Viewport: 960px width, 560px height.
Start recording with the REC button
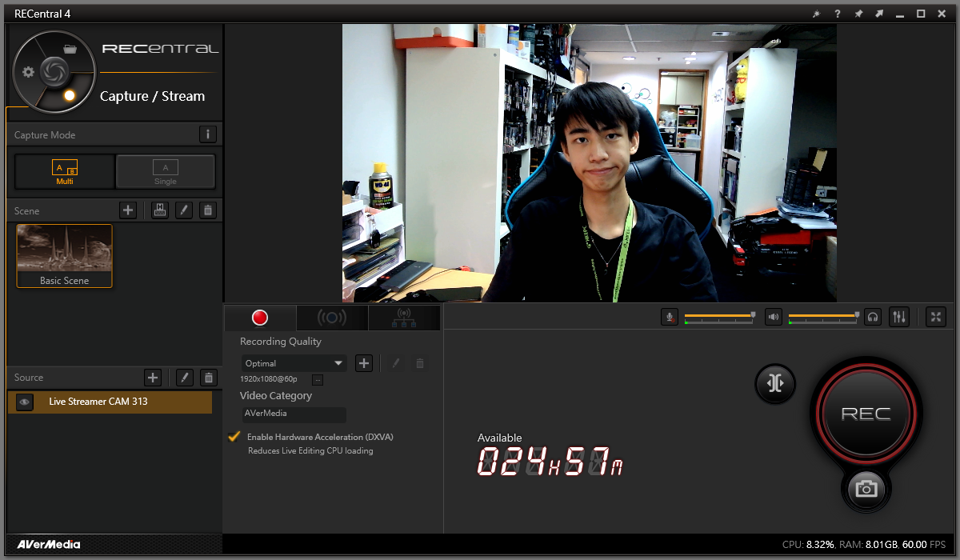tap(866, 414)
